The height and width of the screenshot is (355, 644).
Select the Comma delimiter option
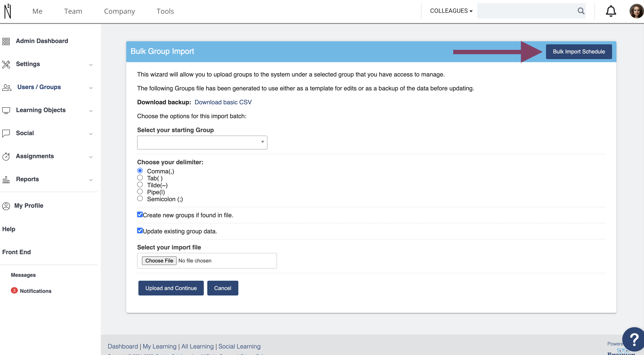[140, 171]
